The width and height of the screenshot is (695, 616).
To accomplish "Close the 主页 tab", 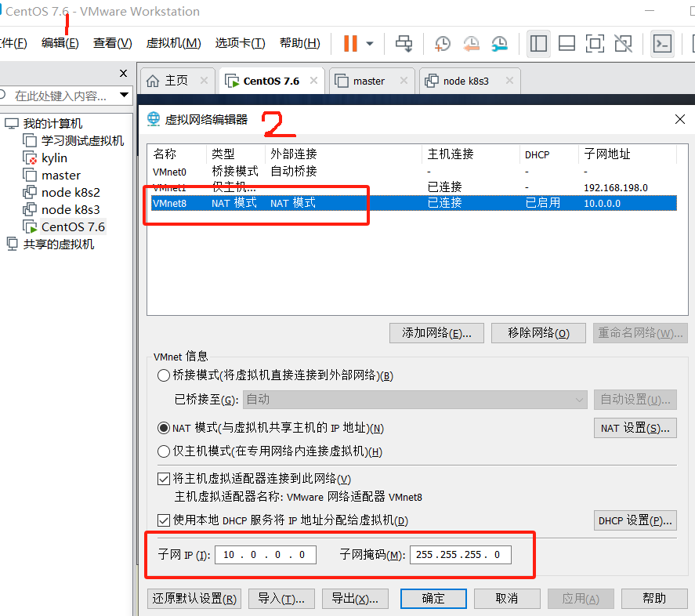I will coord(204,80).
